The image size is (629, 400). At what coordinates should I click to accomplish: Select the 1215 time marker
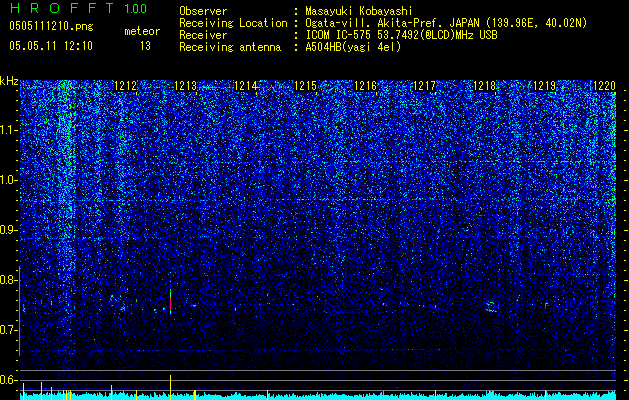[x=305, y=86]
